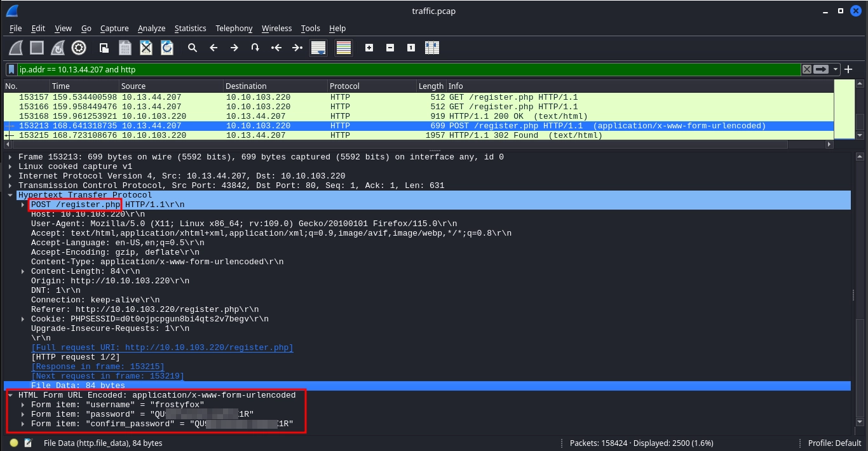Click the Zoom in plus icon

(369, 48)
